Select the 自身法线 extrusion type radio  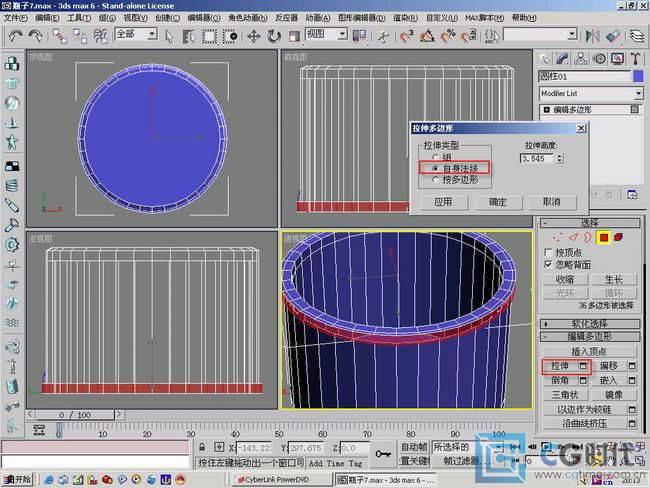point(435,168)
